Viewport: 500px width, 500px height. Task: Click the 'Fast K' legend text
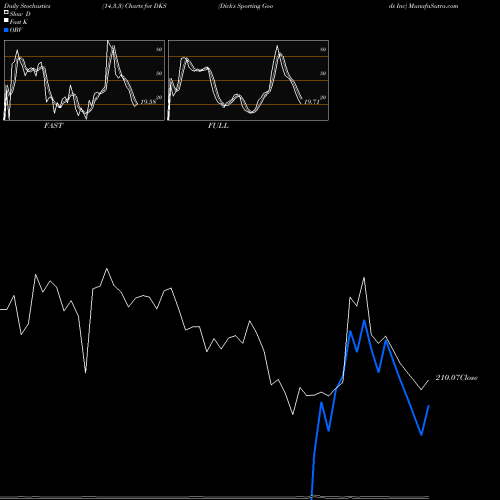click(19, 22)
